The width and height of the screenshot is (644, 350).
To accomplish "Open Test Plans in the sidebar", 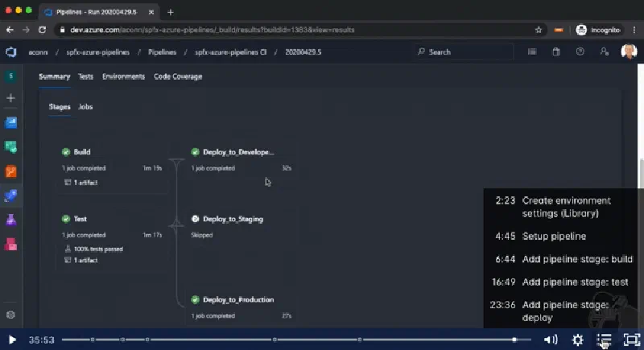I will [11, 220].
